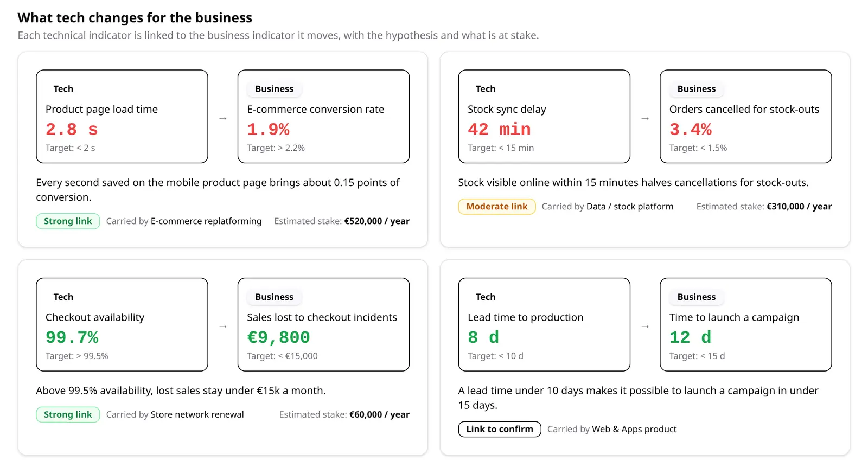868x467 pixels.
Task: Click Target: < 1.5% text
Action: [x=698, y=148]
